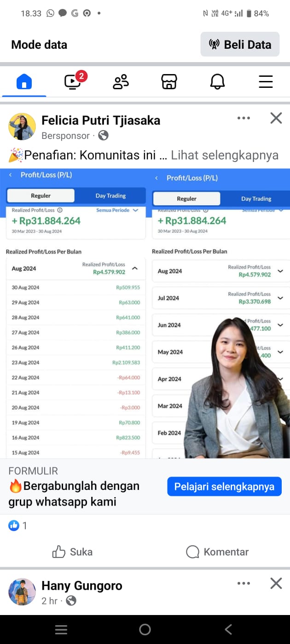This screenshot has height=644, width=290.
Task: Open the Notifications bell icon
Action: pyautogui.click(x=217, y=82)
